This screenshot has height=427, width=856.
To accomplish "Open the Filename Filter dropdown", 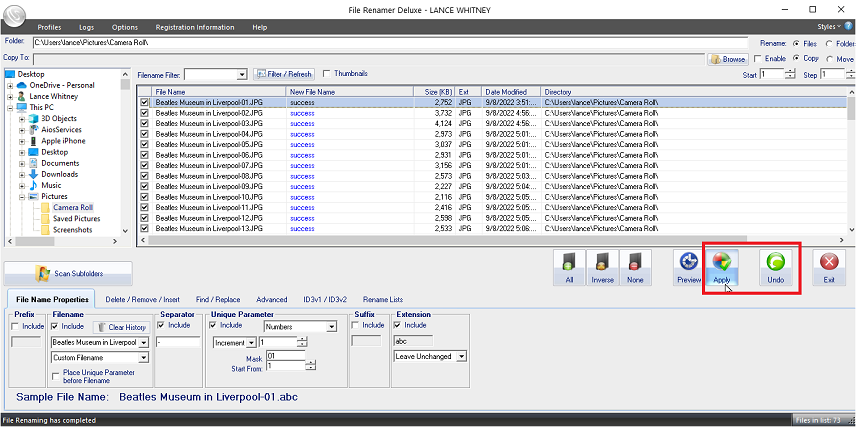I will pyautogui.click(x=243, y=74).
